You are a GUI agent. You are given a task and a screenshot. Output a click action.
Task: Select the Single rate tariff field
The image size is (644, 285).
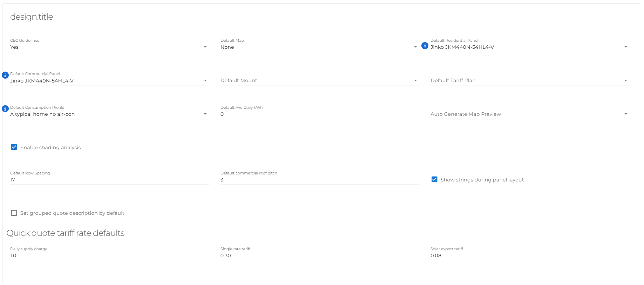point(319,256)
